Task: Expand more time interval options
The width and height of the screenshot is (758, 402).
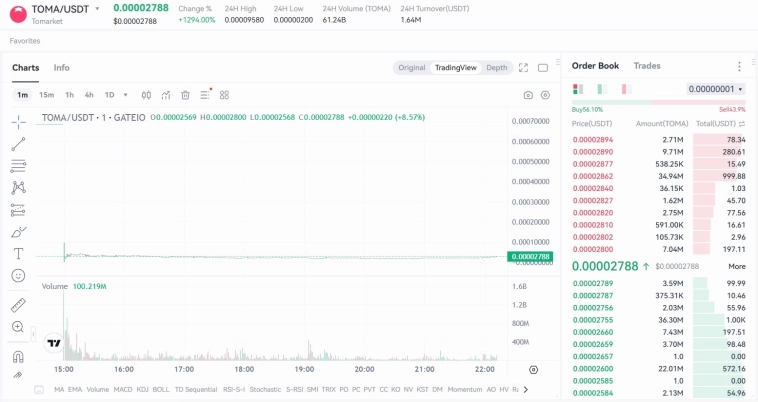Action: coord(127,95)
